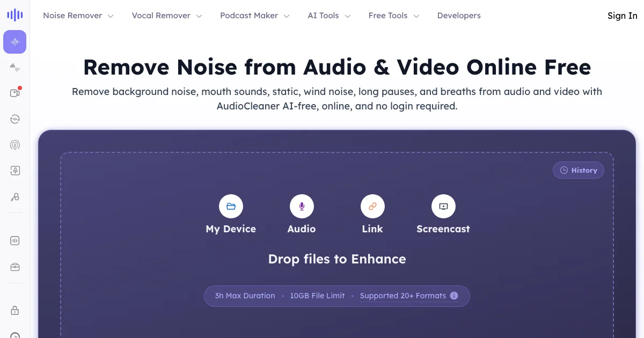Screen dimensions: 644x338
Task: Click the 10GB File Limit text
Action: point(318,296)
